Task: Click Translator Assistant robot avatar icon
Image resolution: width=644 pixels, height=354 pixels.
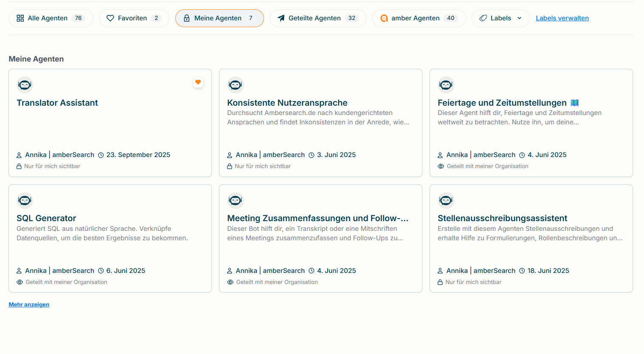Action: pos(25,85)
